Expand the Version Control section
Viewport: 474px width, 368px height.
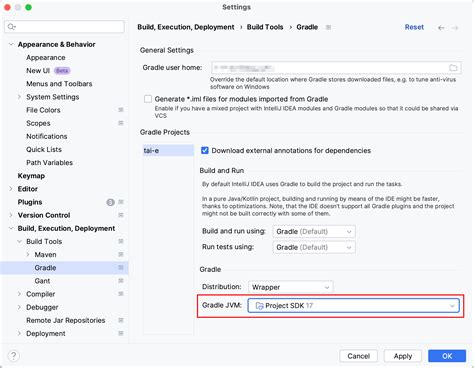(x=11, y=215)
